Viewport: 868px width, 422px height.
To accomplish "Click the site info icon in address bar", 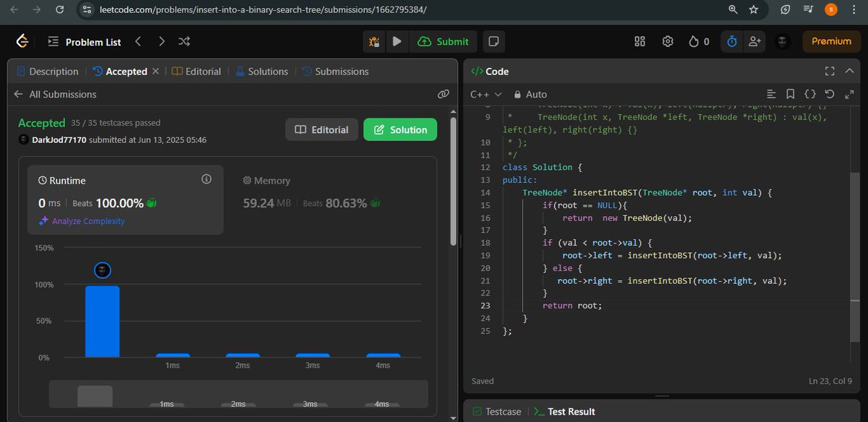I will [x=86, y=10].
